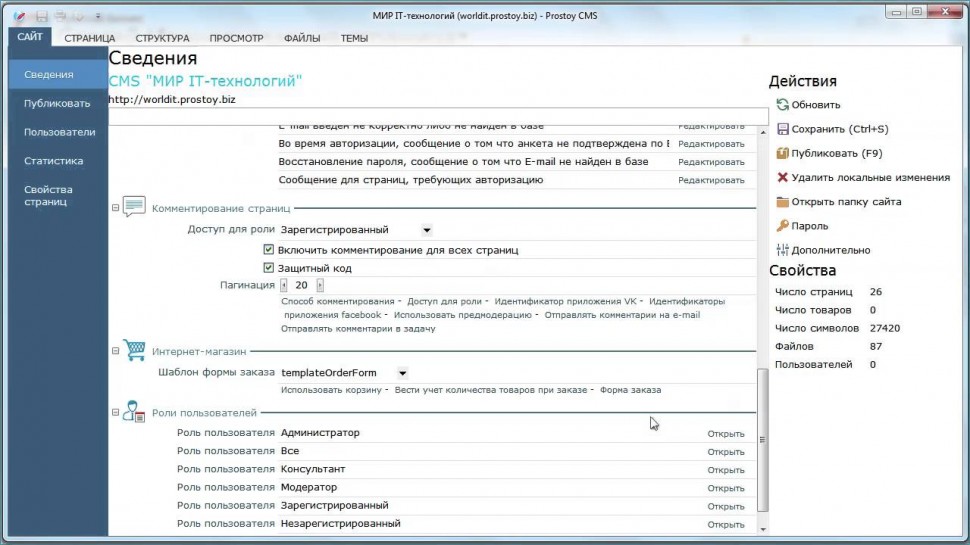Click the Дополнительно settings sliders icon
Image resolution: width=970 pixels, height=545 pixels.
pyautogui.click(x=783, y=250)
